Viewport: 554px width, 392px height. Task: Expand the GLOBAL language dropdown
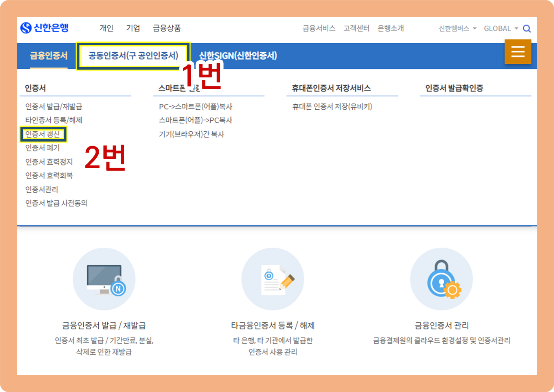(x=501, y=28)
